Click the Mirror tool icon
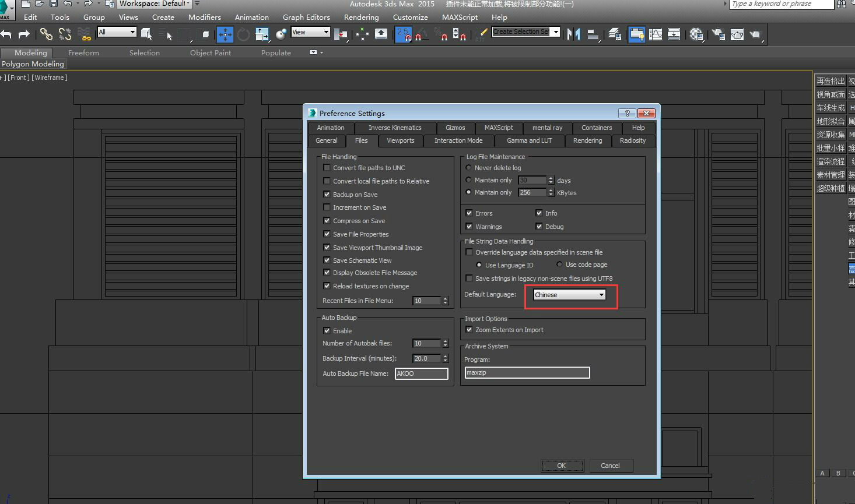Screen dimensions: 855x504 pyautogui.click(x=573, y=34)
